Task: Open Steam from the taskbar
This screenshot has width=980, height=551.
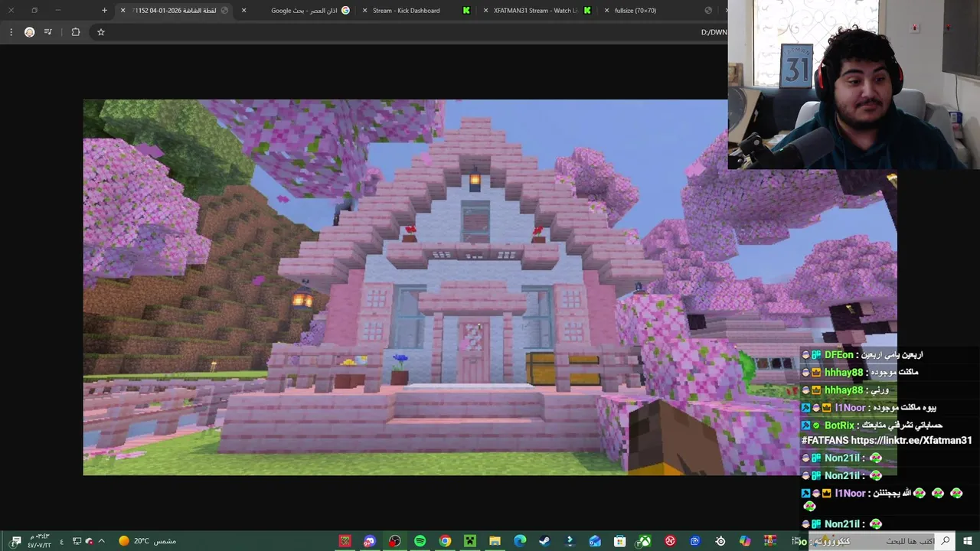Action: pyautogui.click(x=544, y=541)
